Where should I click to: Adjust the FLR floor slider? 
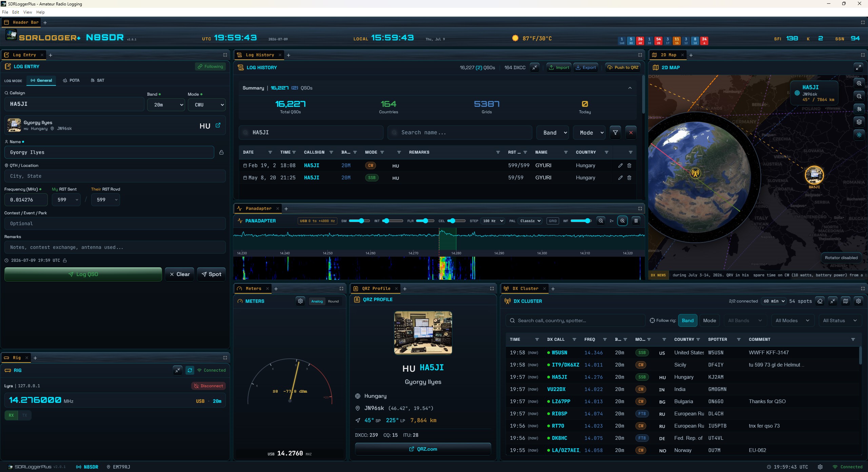tap(425, 221)
